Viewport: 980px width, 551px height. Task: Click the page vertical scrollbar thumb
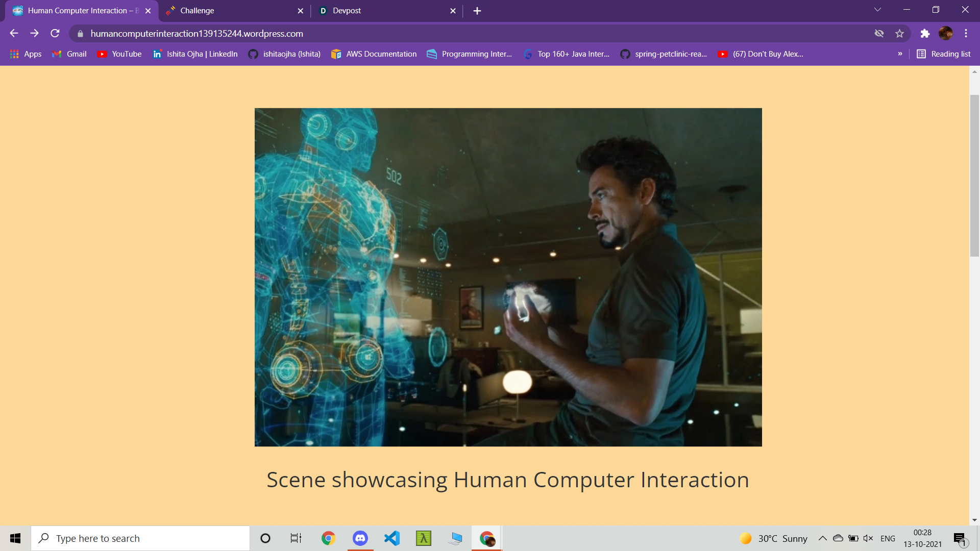(x=974, y=175)
